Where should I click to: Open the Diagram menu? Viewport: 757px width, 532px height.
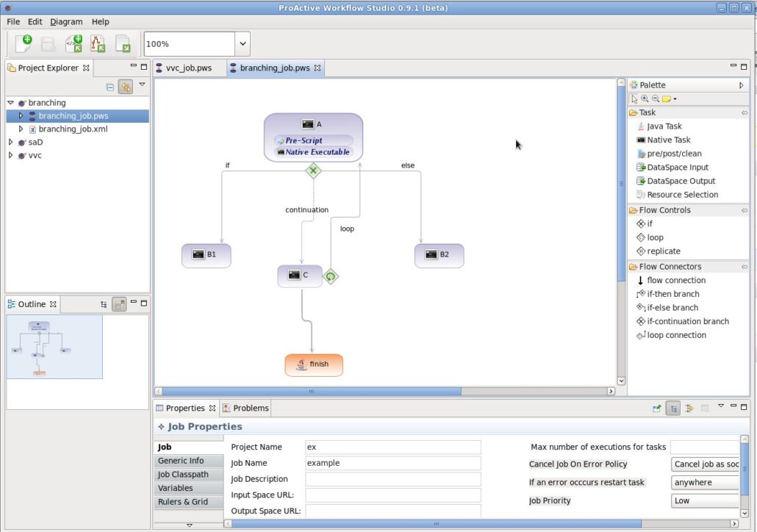click(66, 22)
